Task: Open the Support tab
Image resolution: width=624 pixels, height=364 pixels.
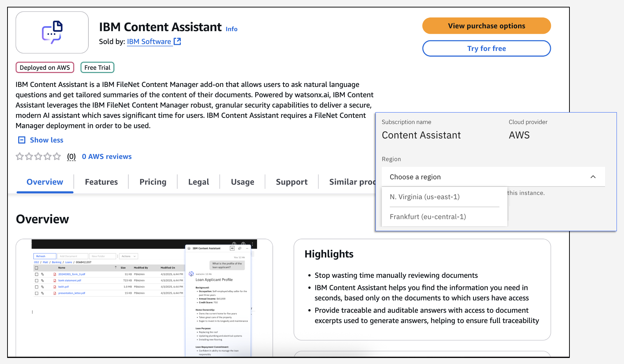Action: coord(292,182)
